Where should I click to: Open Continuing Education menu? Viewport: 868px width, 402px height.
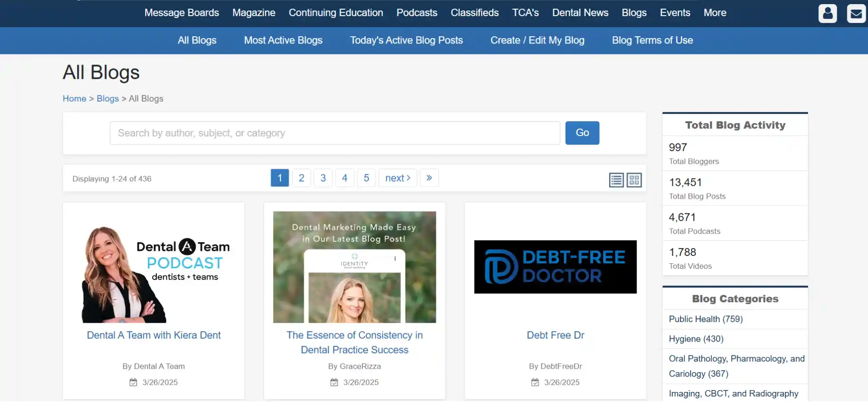pyautogui.click(x=336, y=13)
